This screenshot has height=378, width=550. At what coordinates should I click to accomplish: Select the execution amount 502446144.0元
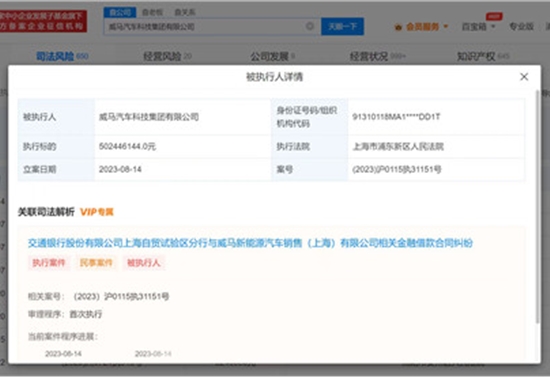click(x=127, y=146)
